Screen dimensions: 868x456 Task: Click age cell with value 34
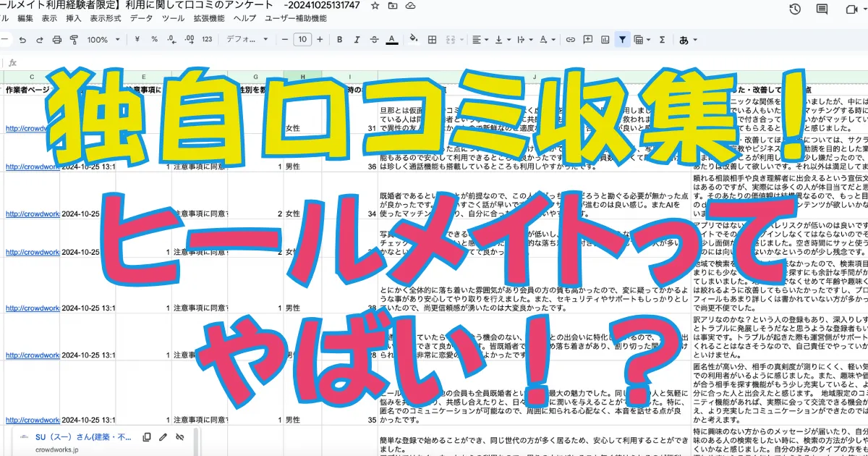(x=371, y=214)
